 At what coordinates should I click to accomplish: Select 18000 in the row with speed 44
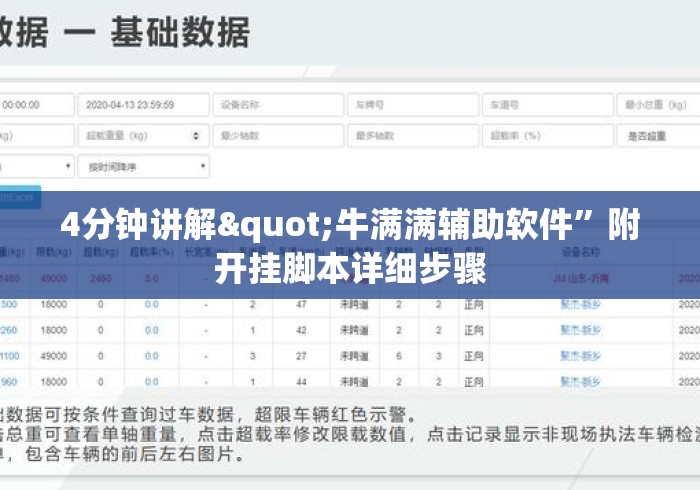pyautogui.click(x=54, y=382)
